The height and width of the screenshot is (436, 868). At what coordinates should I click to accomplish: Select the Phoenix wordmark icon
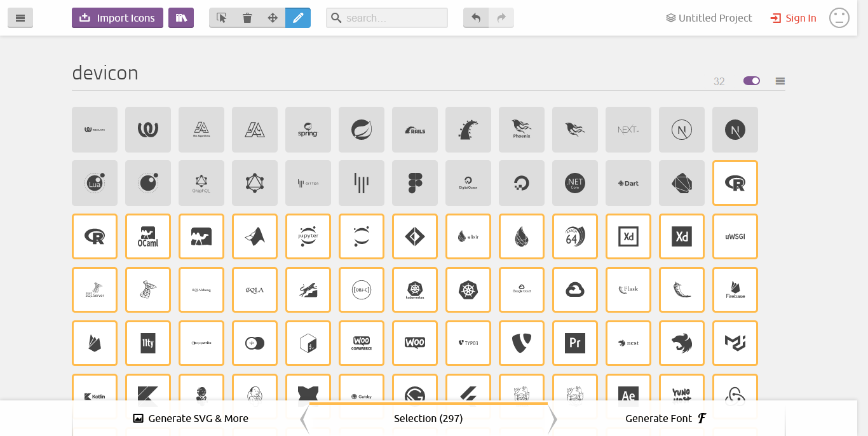coord(522,130)
